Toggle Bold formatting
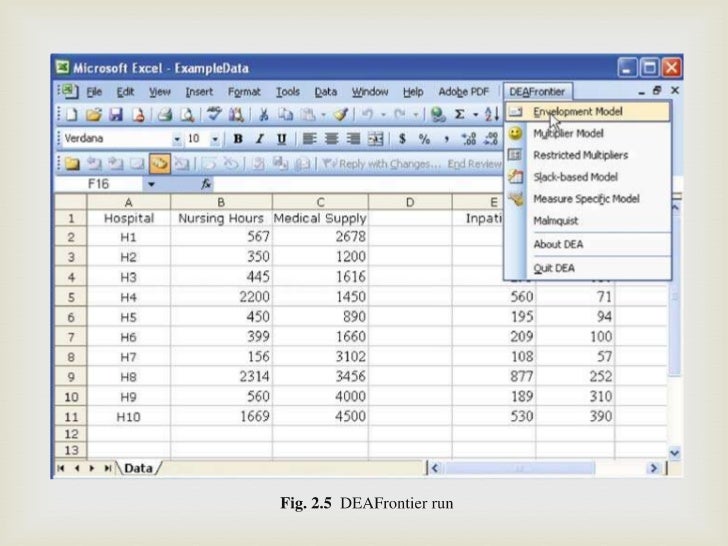 click(x=238, y=139)
